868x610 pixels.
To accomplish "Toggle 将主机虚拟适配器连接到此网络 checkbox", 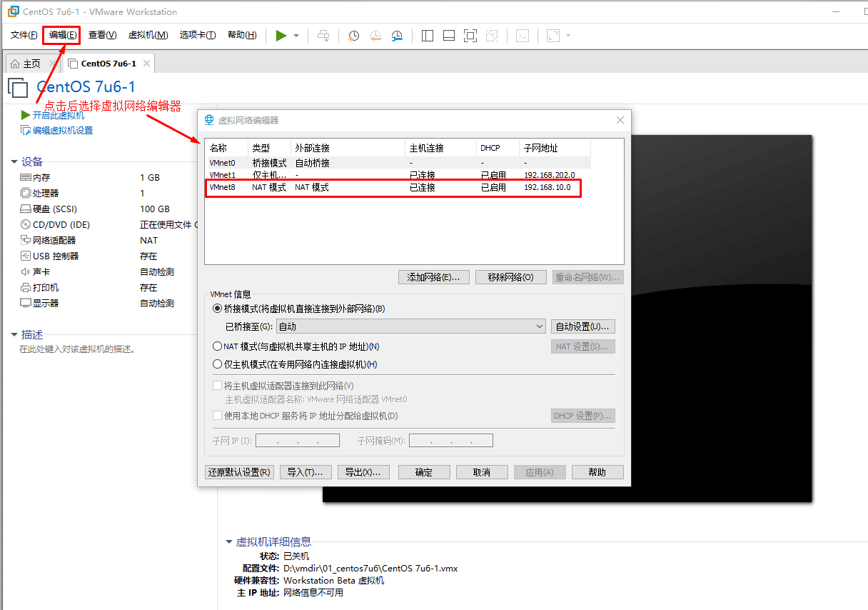I will tap(218, 386).
